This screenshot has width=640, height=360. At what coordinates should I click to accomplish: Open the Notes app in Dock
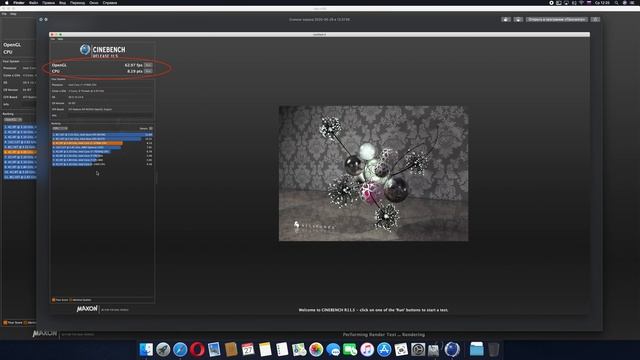pyautogui.click(x=265, y=349)
